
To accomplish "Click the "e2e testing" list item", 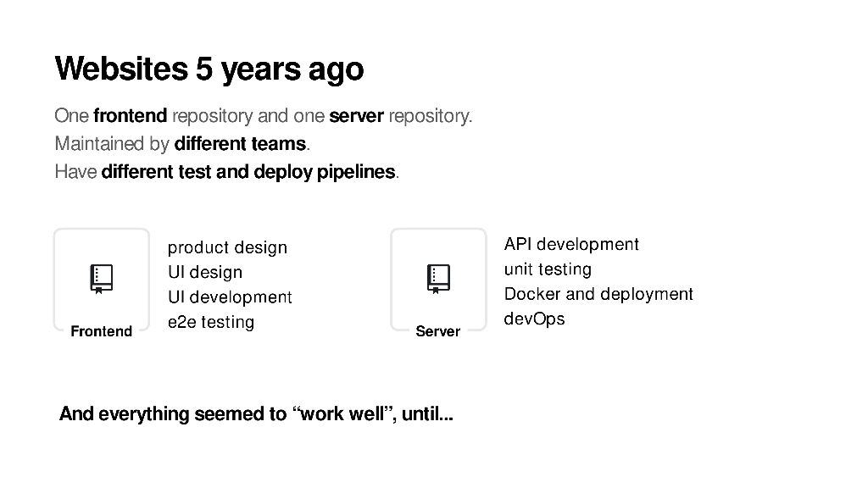I will click(211, 322).
